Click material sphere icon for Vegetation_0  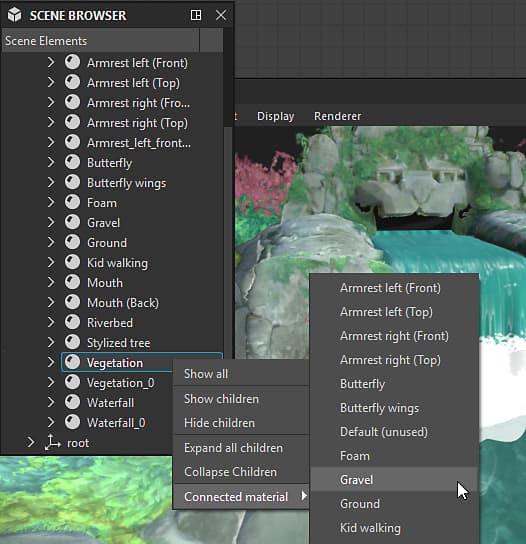pos(72,382)
